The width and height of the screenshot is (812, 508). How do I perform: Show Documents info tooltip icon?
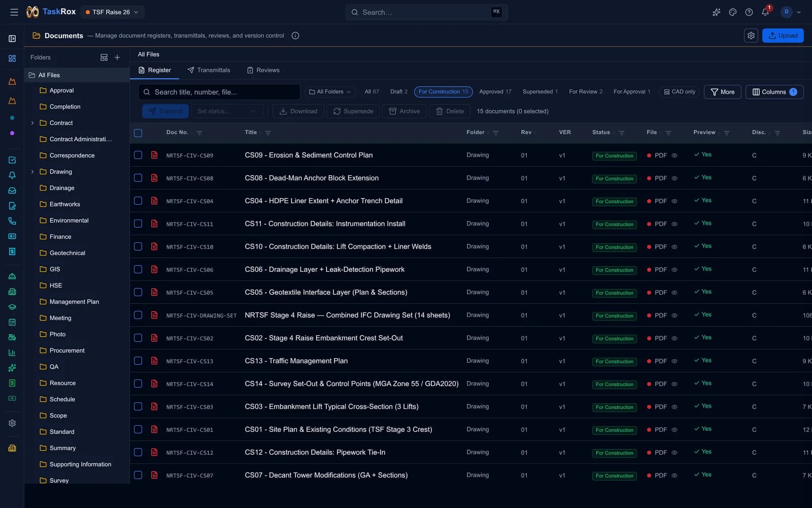click(295, 36)
